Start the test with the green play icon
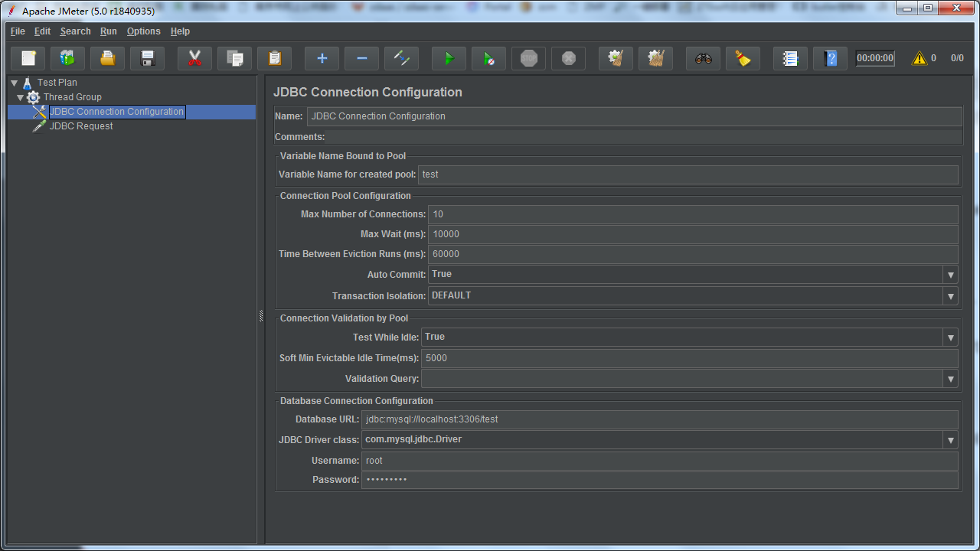 click(x=449, y=58)
